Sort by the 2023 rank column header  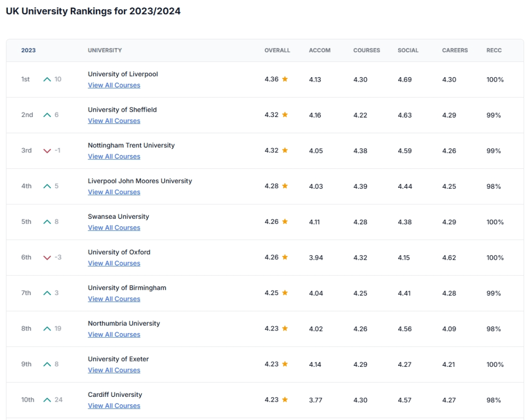(29, 50)
